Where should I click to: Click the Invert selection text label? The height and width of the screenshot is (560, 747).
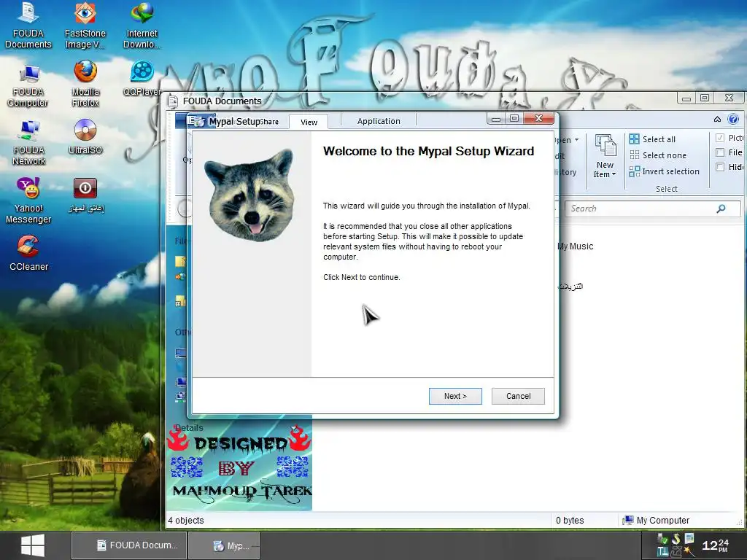click(x=671, y=171)
